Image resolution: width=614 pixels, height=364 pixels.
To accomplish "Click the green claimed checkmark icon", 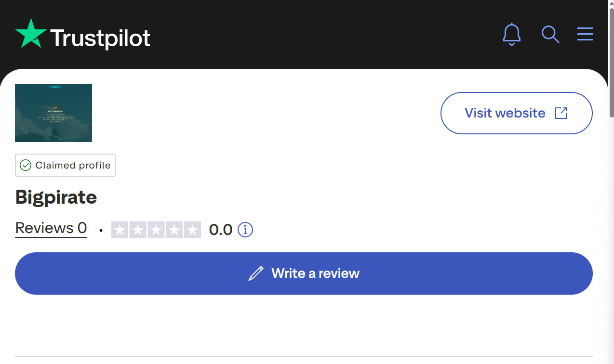I will [x=26, y=165].
